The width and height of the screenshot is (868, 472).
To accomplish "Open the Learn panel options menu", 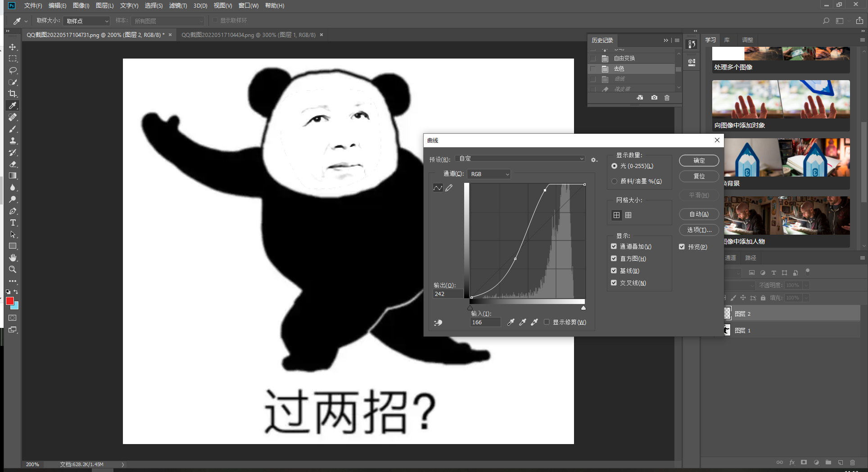I will (862, 40).
